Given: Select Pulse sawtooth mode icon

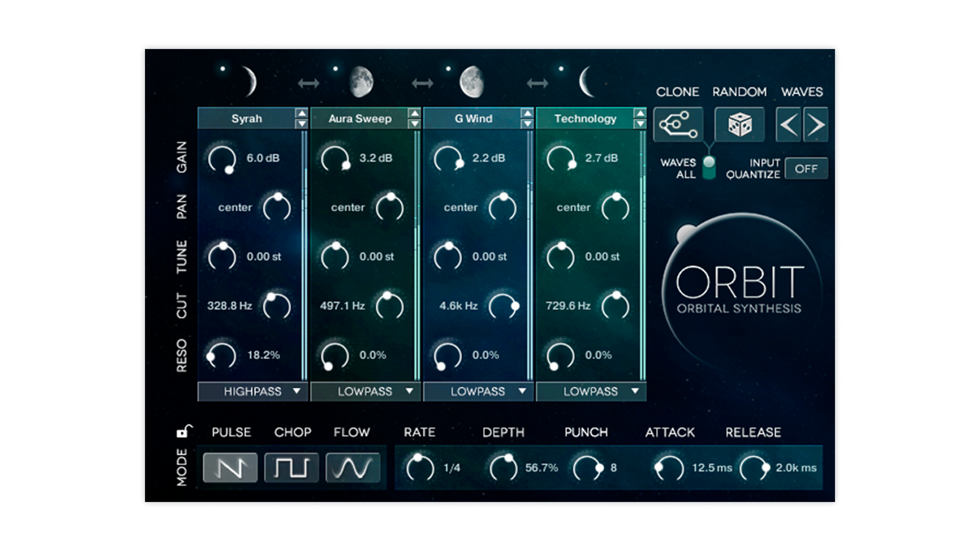Looking at the screenshot, I should [230, 467].
